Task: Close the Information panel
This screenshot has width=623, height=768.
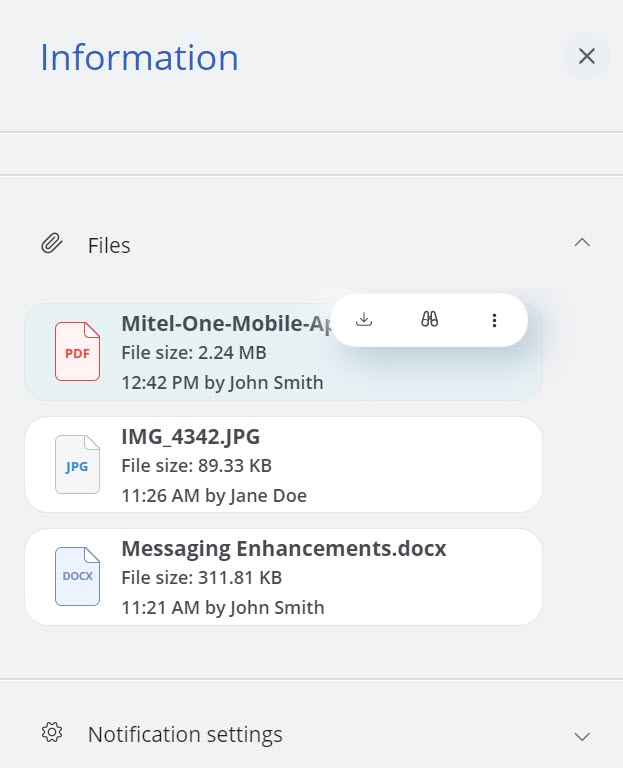Action: click(587, 56)
